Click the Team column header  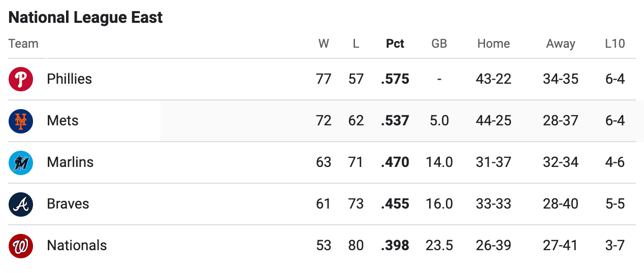tap(23, 44)
